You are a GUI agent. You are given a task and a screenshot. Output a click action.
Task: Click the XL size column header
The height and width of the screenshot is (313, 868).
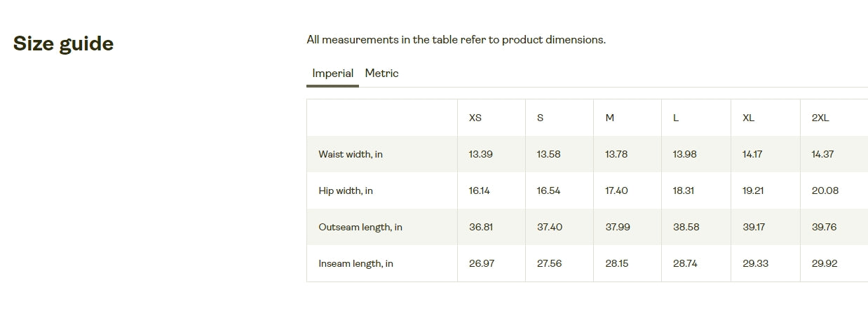tap(748, 118)
